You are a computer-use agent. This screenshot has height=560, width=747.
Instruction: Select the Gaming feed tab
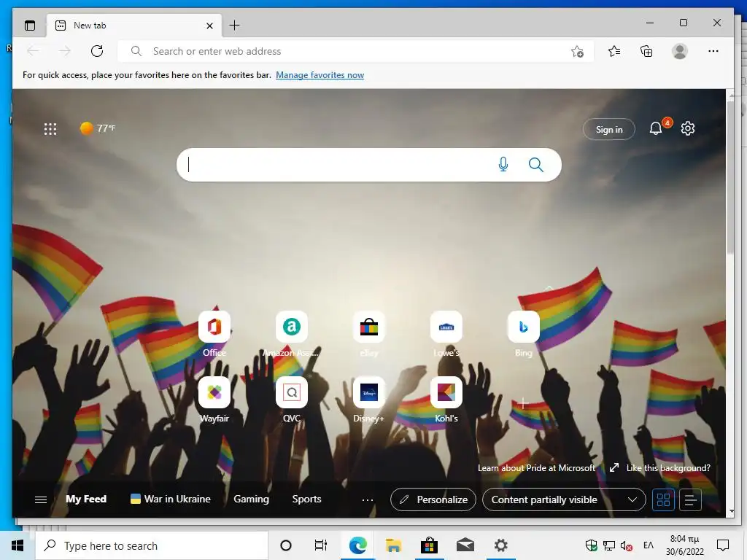point(251,499)
